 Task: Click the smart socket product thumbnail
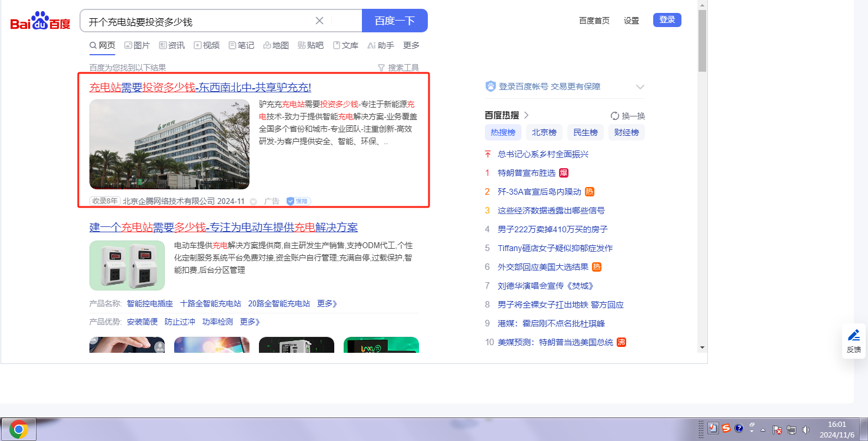(x=127, y=265)
